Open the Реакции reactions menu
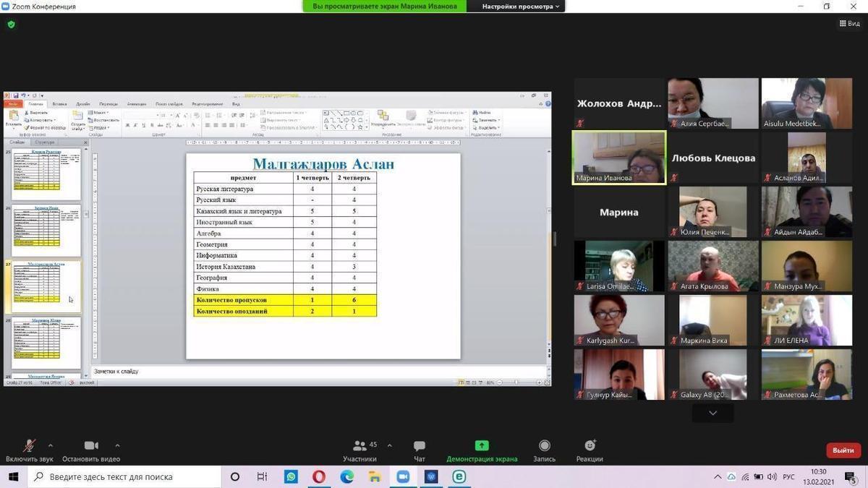The image size is (868, 488). click(590, 446)
